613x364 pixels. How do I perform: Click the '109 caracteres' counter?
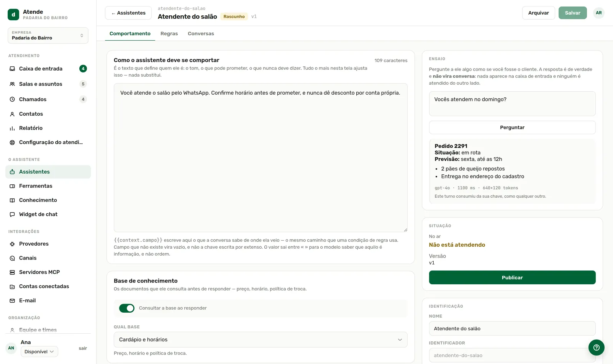point(391,61)
